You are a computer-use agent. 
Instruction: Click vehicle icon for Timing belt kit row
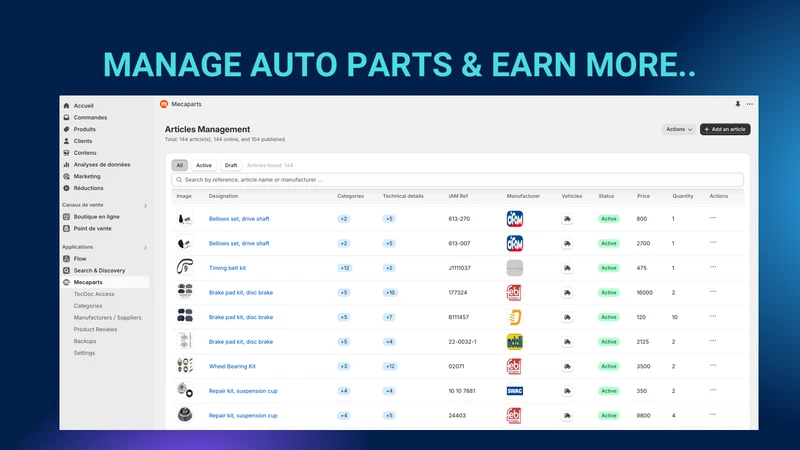567,268
